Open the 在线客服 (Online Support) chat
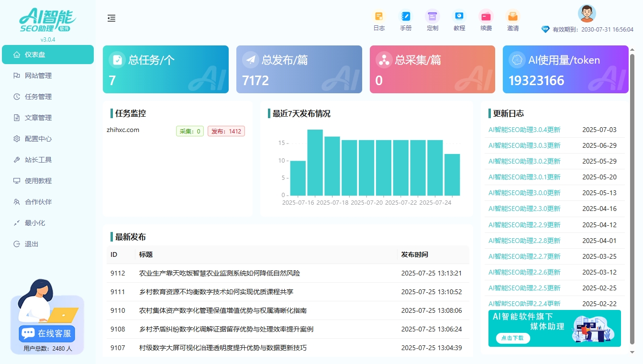 [46, 333]
